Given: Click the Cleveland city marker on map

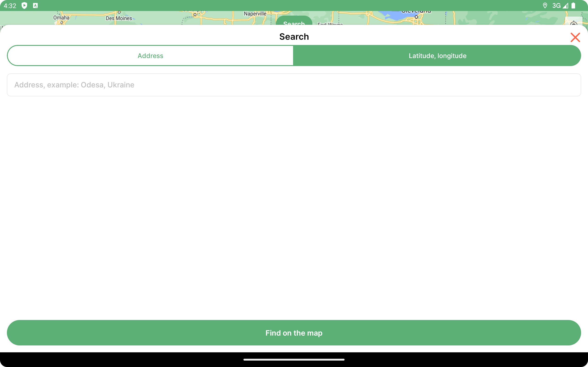Looking at the screenshot, I should [416, 17].
